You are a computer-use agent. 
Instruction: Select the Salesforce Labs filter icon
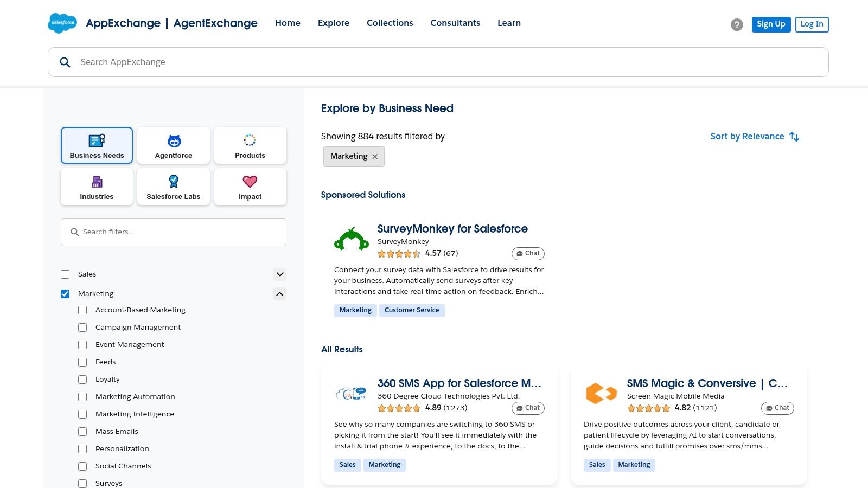tap(173, 182)
